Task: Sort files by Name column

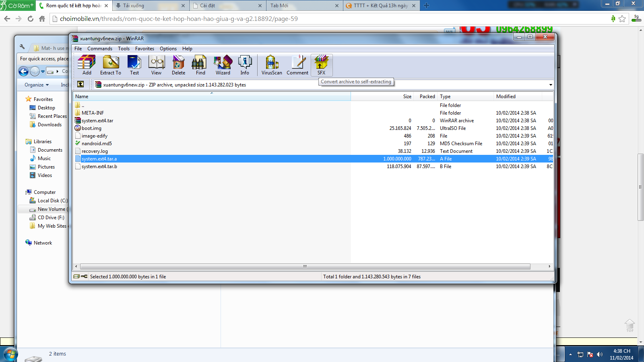Action: click(x=212, y=97)
